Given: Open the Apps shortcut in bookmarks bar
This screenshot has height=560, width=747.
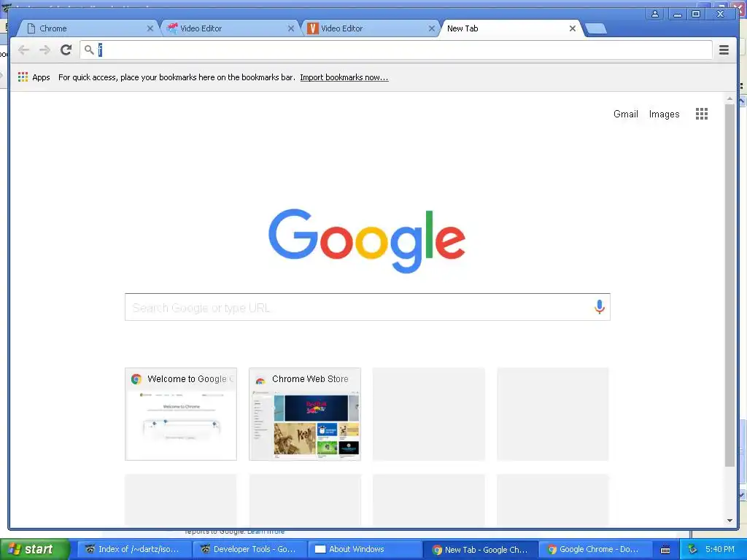Looking at the screenshot, I should pos(34,77).
